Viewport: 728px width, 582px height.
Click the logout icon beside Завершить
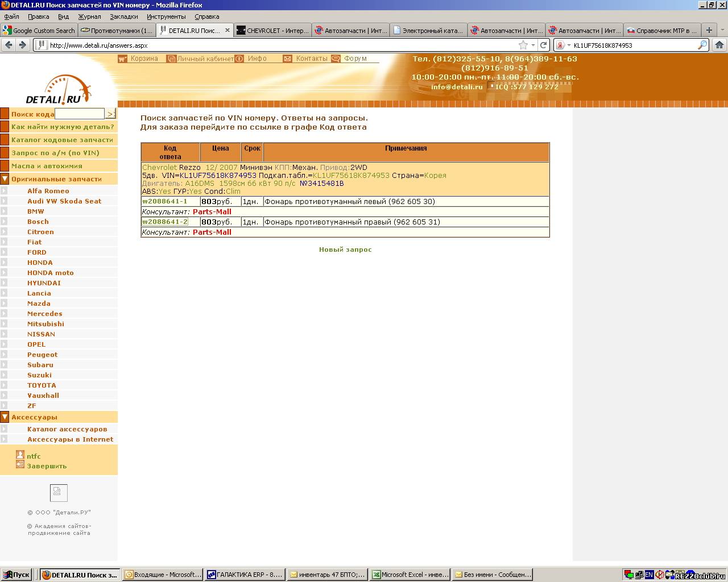coord(20,465)
